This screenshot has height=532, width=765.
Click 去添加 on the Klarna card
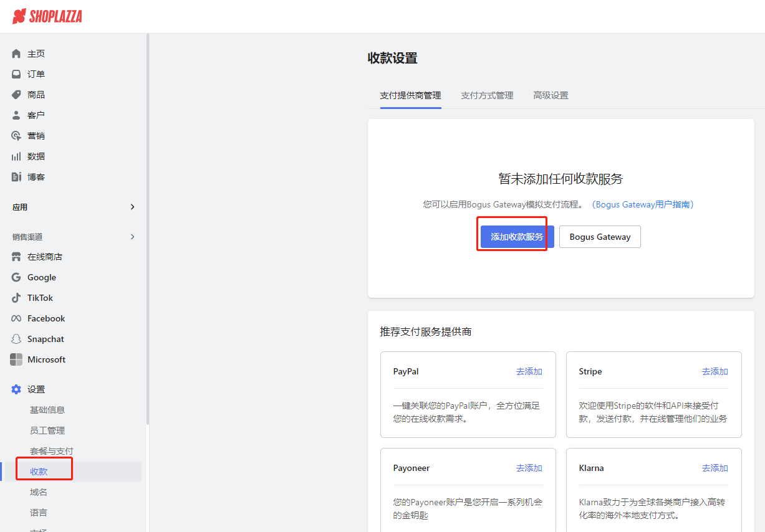pos(714,468)
